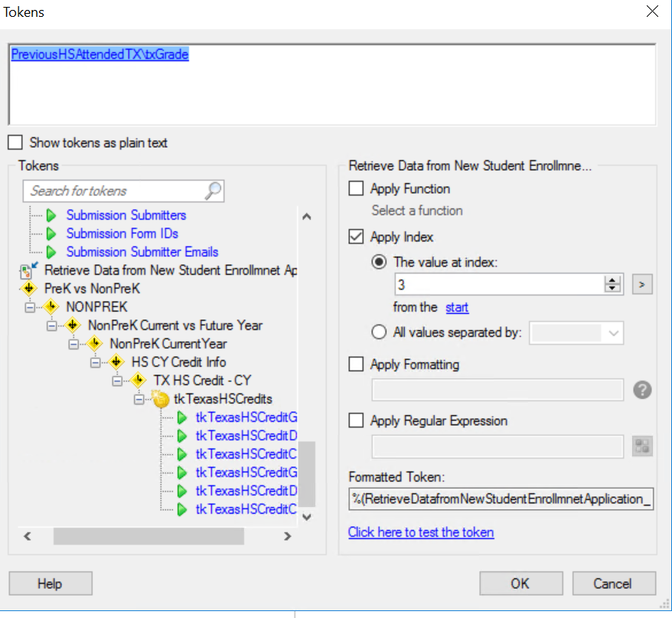672x618 pixels.
Task: Collapse the NONPREK tree node
Action: coord(31,307)
